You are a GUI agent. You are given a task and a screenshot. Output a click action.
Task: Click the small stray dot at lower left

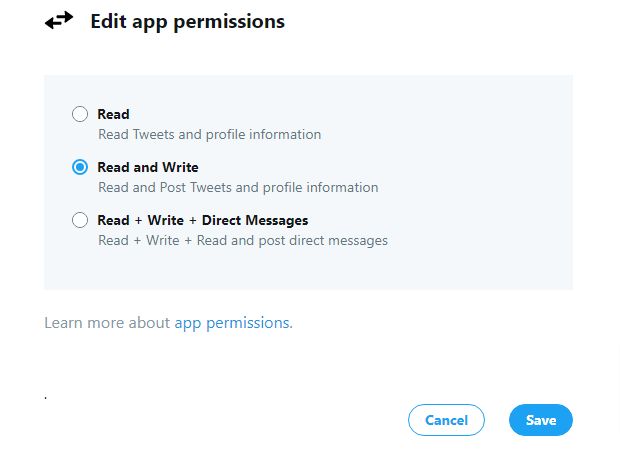(x=46, y=398)
